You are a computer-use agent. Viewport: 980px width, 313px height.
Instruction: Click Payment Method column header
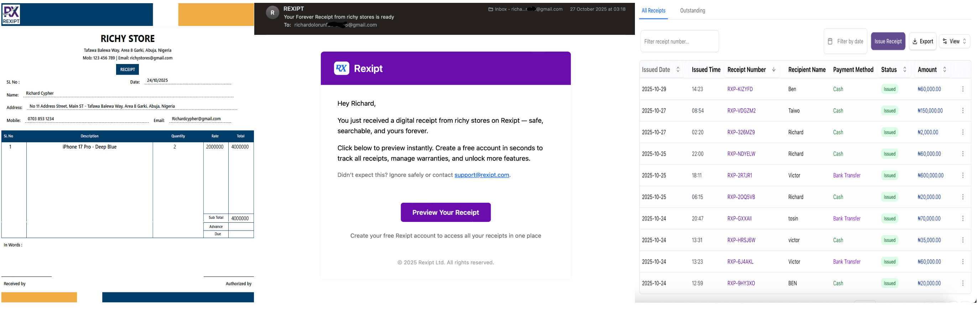click(x=853, y=70)
